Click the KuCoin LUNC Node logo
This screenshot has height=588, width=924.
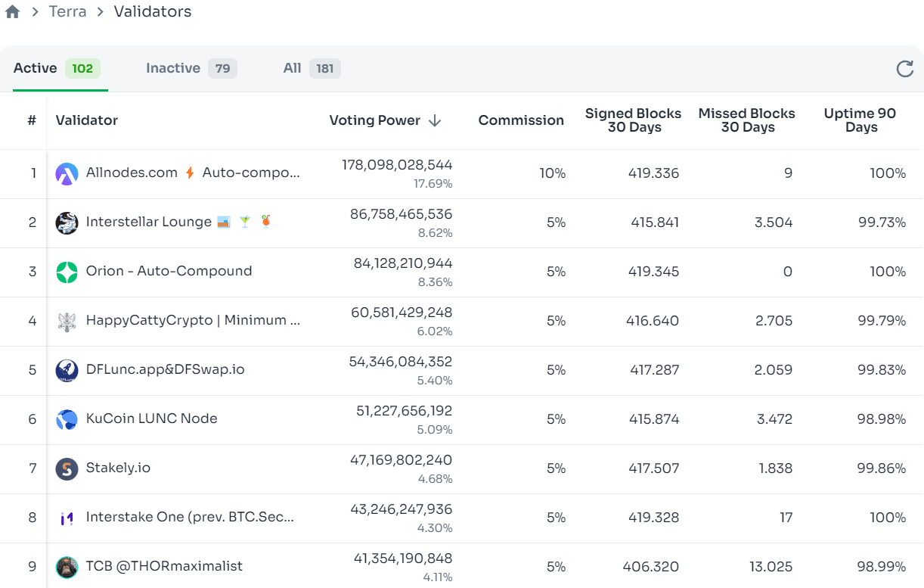[67, 419]
